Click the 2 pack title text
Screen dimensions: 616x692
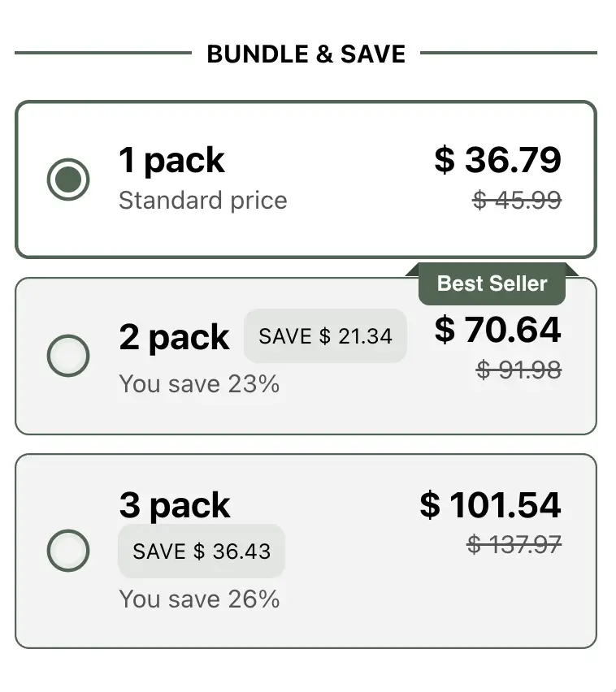(x=174, y=337)
